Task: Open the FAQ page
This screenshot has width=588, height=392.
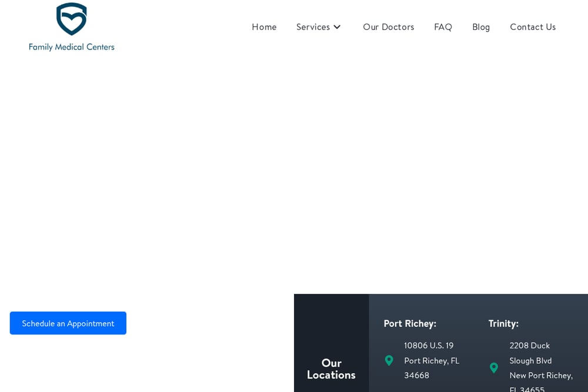Action: tap(443, 27)
